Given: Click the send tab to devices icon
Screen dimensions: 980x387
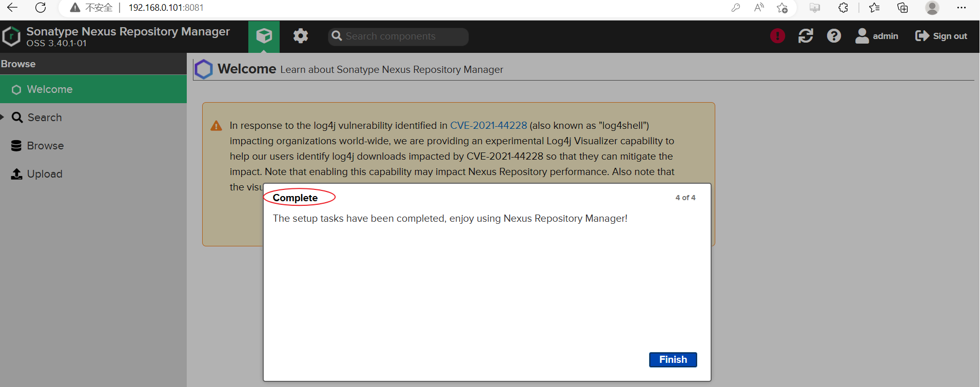Looking at the screenshot, I should [x=814, y=8].
